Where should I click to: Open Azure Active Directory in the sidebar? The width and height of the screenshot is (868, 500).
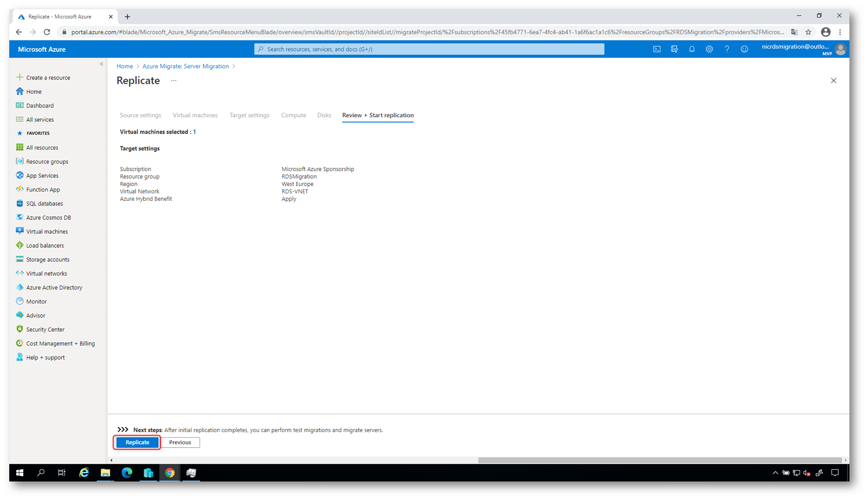pyautogui.click(x=54, y=288)
